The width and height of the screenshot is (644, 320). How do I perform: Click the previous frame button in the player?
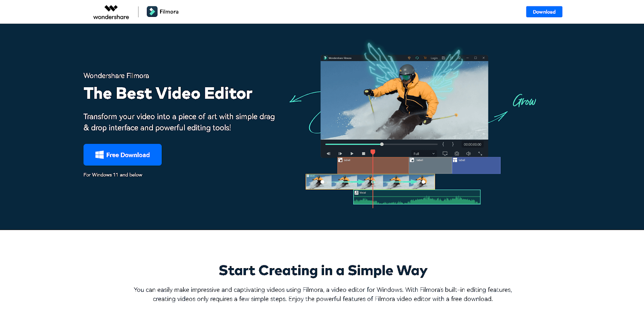click(x=328, y=154)
